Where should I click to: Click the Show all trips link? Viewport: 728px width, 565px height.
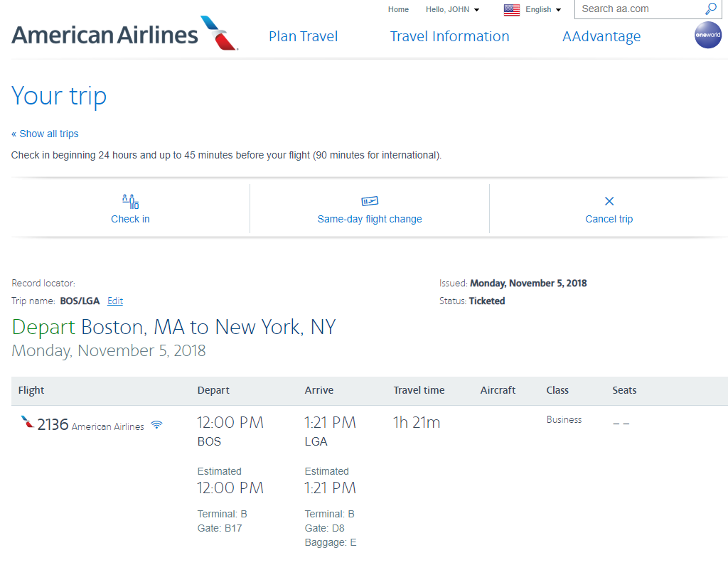(x=45, y=134)
